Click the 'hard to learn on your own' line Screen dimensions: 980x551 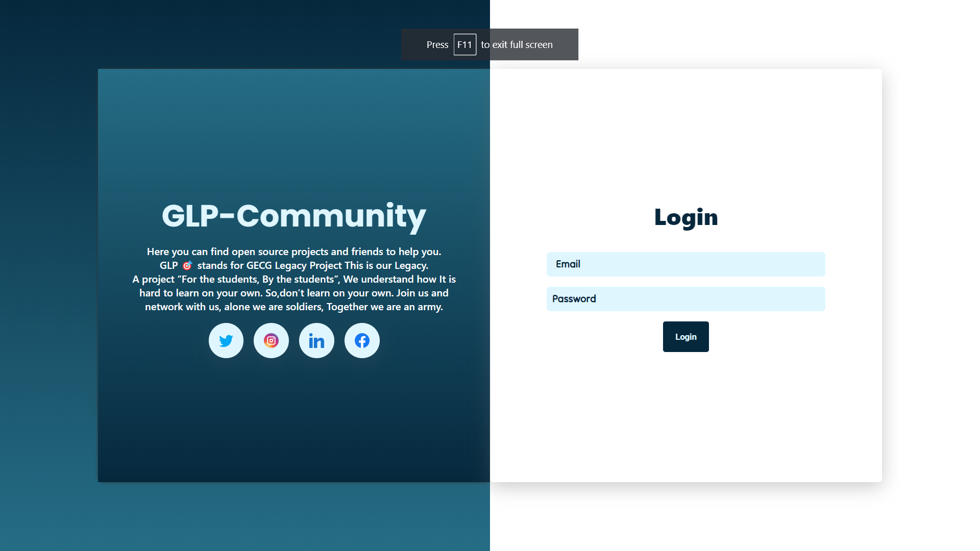point(201,293)
